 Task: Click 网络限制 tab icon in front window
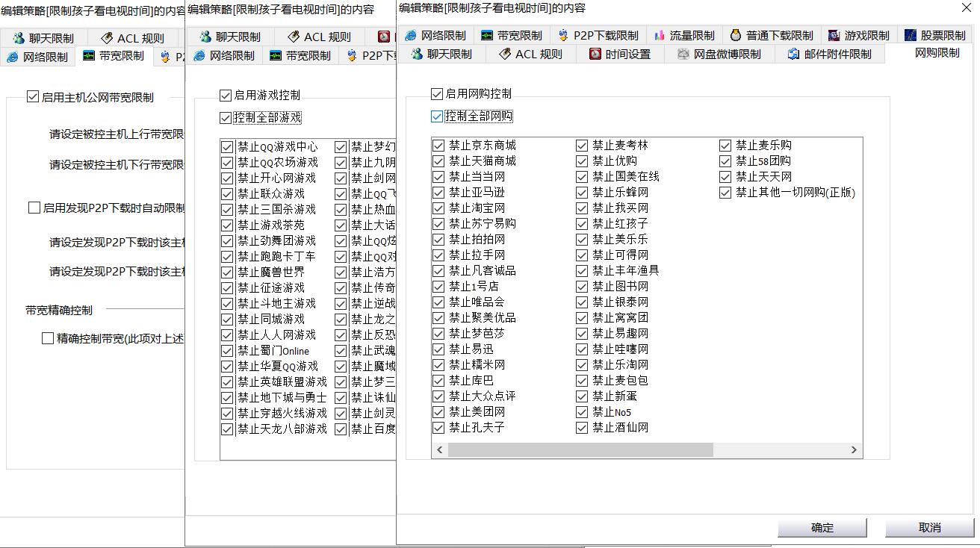pyautogui.click(x=410, y=35)
